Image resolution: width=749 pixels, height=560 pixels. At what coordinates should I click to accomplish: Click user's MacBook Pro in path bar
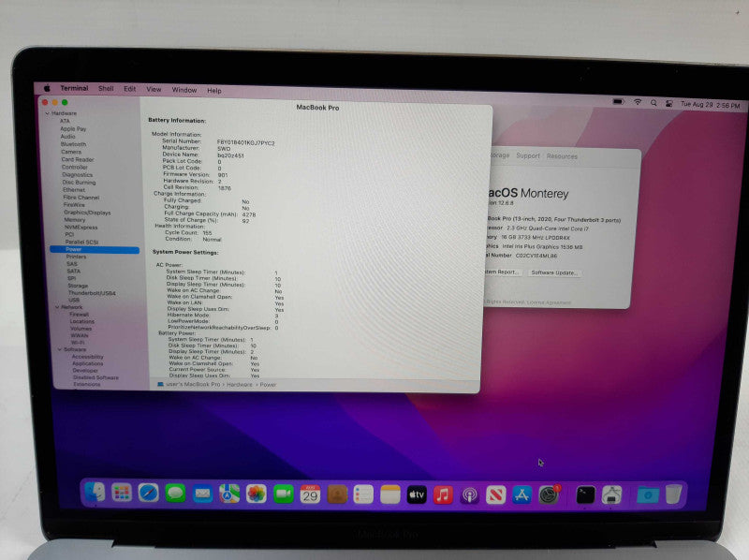(193, 384)
